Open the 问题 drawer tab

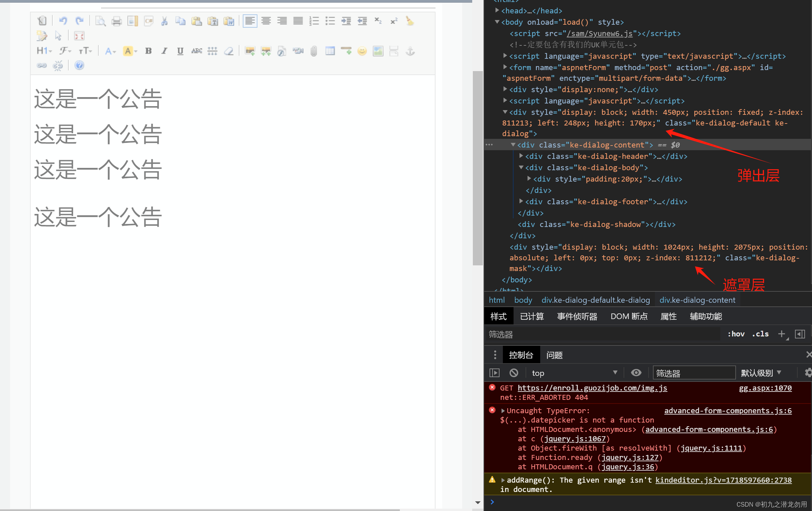click(x=554, y=355)
